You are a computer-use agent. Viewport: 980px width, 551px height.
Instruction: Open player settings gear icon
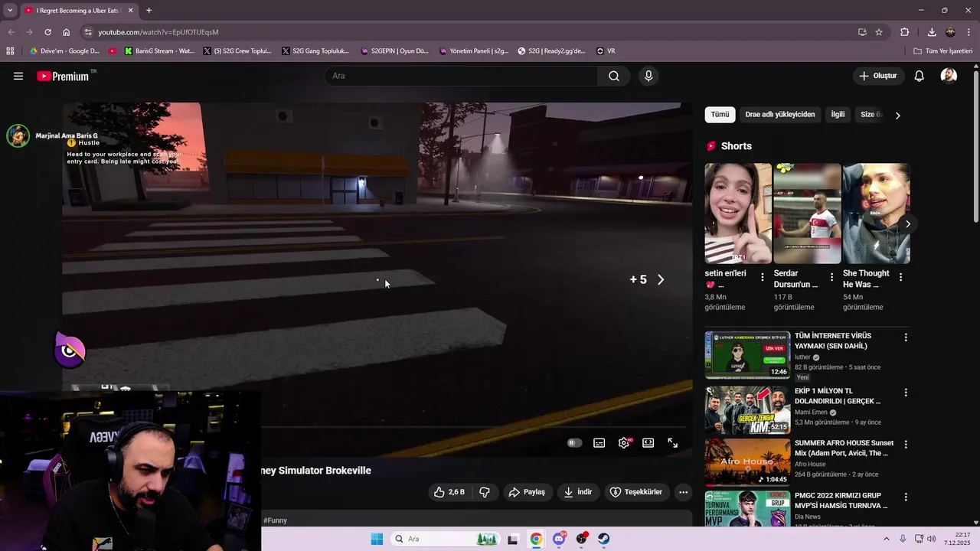tap(624, 443)
